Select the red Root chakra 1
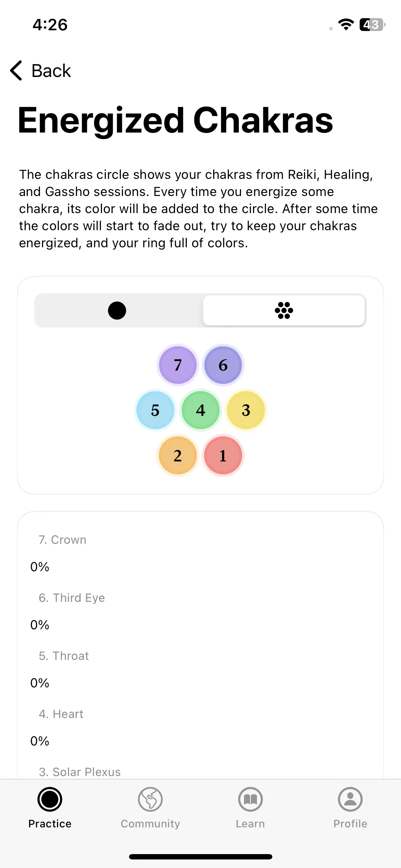The height and width of the screenshot is (868, 401). (x=223, y=455)
